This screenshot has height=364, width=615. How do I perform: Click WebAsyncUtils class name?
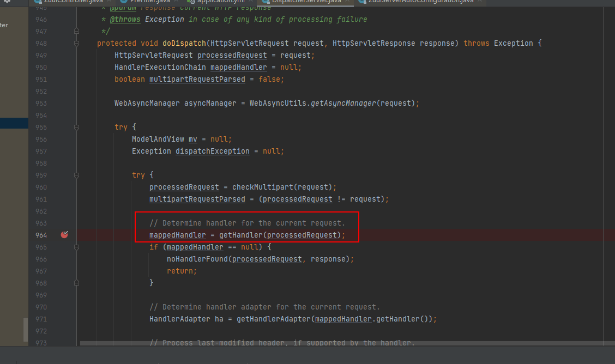[278, 104]
